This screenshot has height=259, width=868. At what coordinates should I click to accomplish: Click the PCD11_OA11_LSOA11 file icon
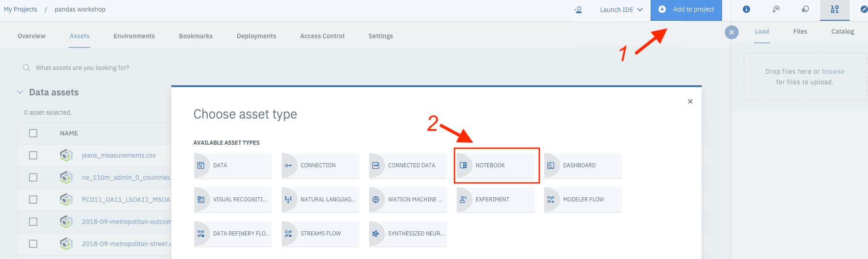click(66, 200)
